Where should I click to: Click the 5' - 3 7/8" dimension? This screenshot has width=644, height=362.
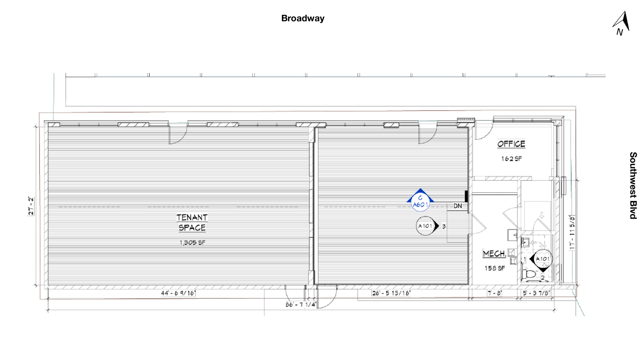[x=536, y=293]
